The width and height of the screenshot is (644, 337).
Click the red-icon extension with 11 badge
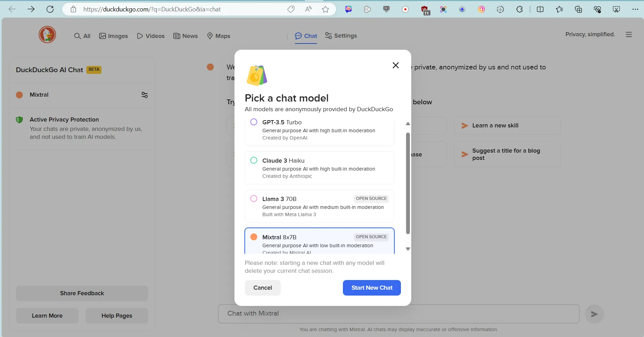[x=425, y=10]
